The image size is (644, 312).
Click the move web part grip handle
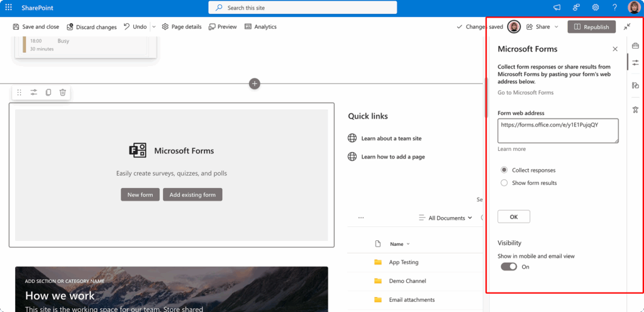pos(19,92)
